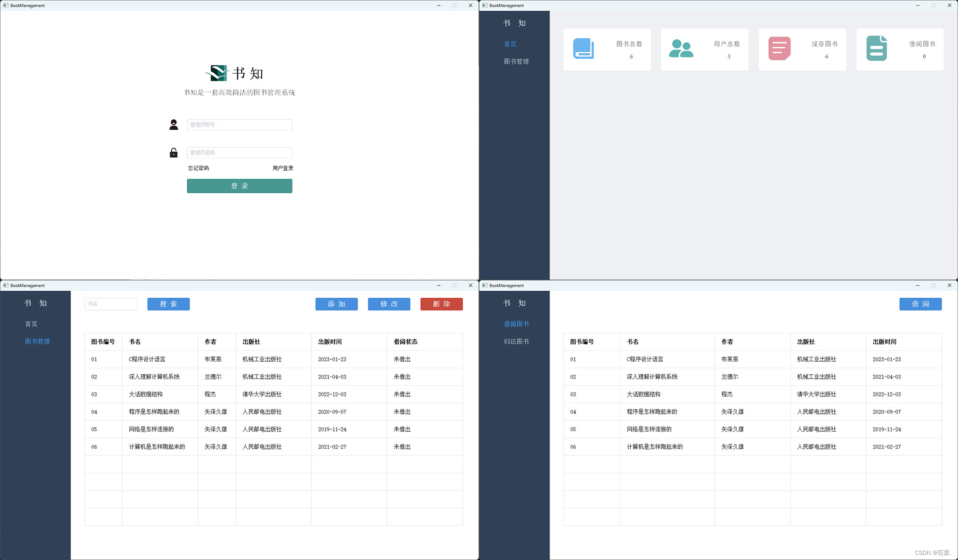Open the 忘记密码 link
The image size is (958, 560).
pos(198,168)
